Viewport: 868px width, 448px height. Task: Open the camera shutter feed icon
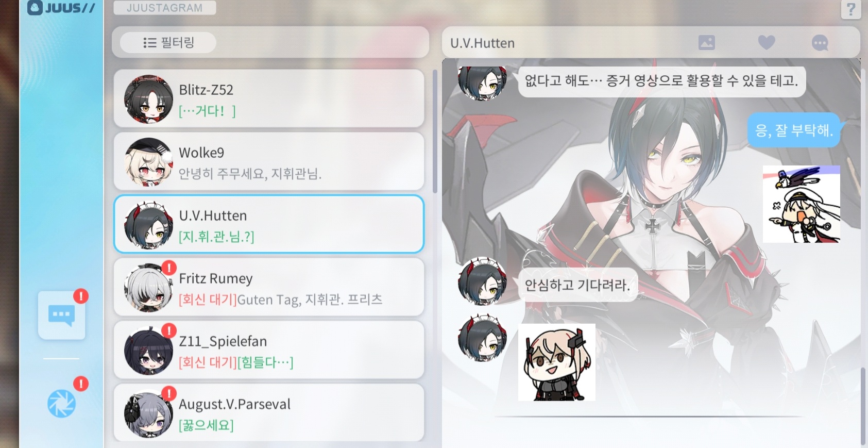(61, 404)
